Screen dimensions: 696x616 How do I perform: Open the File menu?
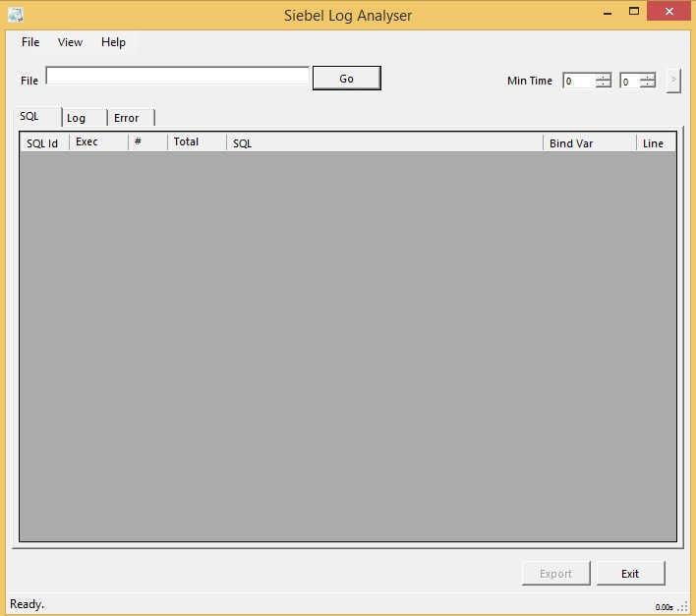[30, 42]
